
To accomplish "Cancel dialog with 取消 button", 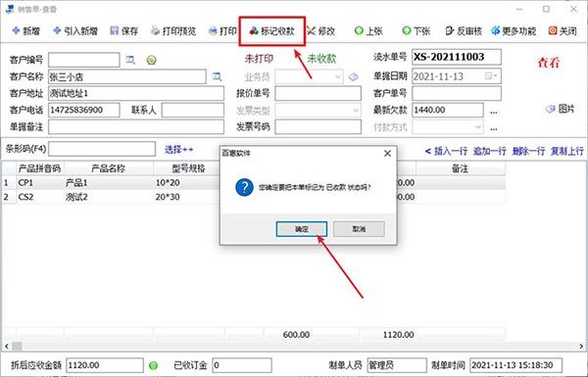I will point(359,229).
